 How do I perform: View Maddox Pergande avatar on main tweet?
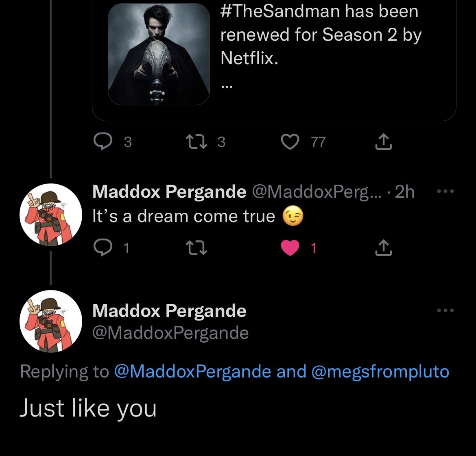51,321
